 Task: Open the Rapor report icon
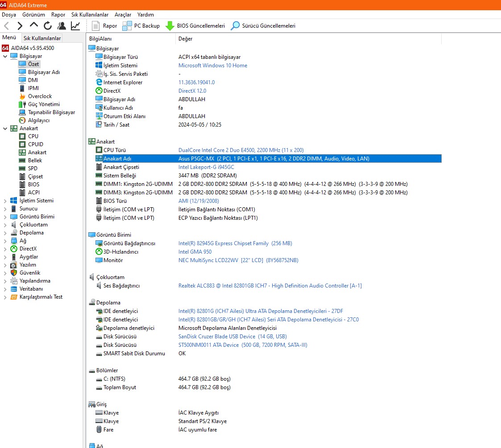pyautogui.click(x=96, y=26)
